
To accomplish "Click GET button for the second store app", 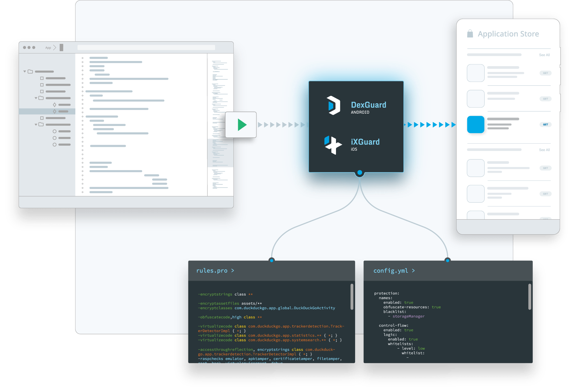I will coord(545,99).
